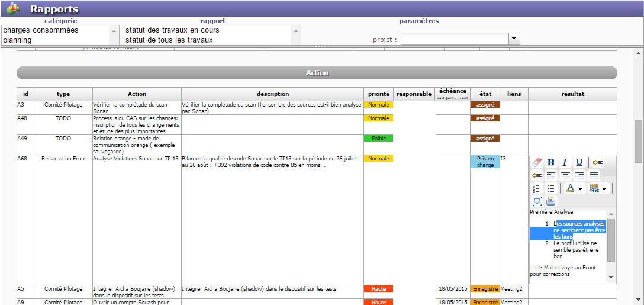This screenshot has height=305, width=644.
Task: Open the background color dropdown arrow
Action: (x=604, y=189)
